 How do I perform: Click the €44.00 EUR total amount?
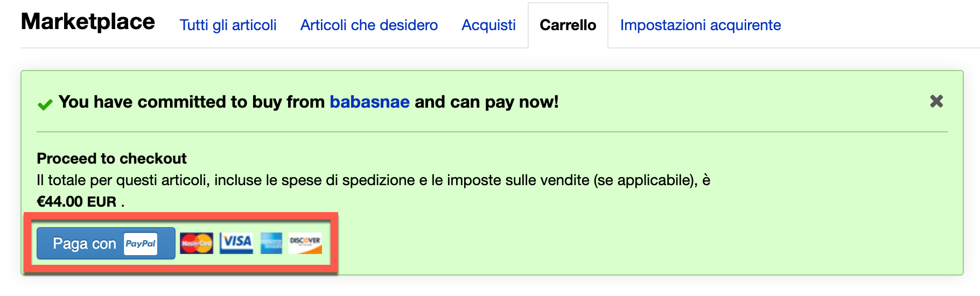tap(76, 202)
